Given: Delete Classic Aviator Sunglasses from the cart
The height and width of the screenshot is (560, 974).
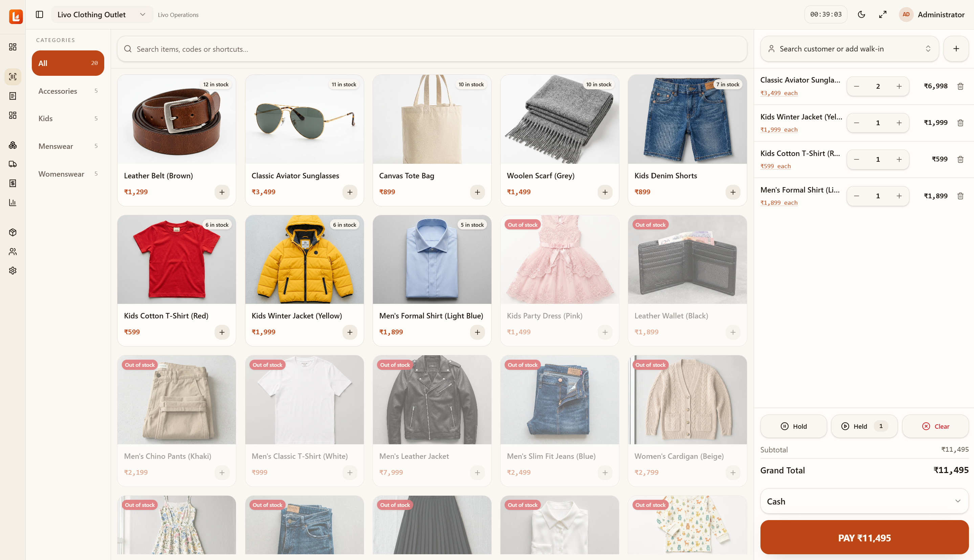Looking at the screenshot, I should (960, 86).
